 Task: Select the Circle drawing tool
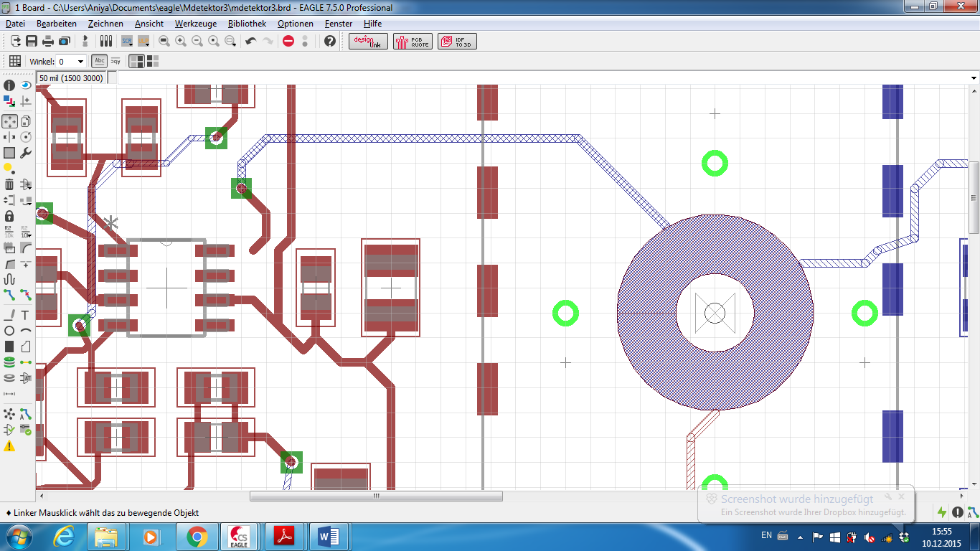[9, 331]
